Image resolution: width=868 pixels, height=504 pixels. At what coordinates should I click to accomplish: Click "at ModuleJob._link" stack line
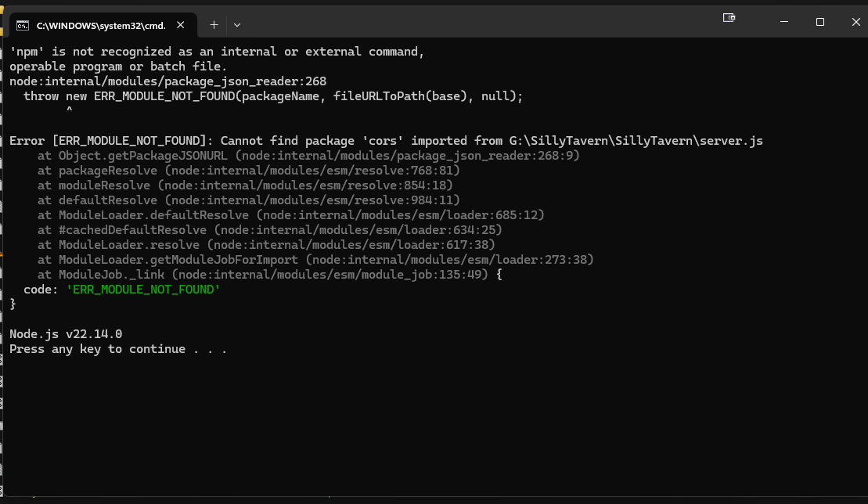269,275
